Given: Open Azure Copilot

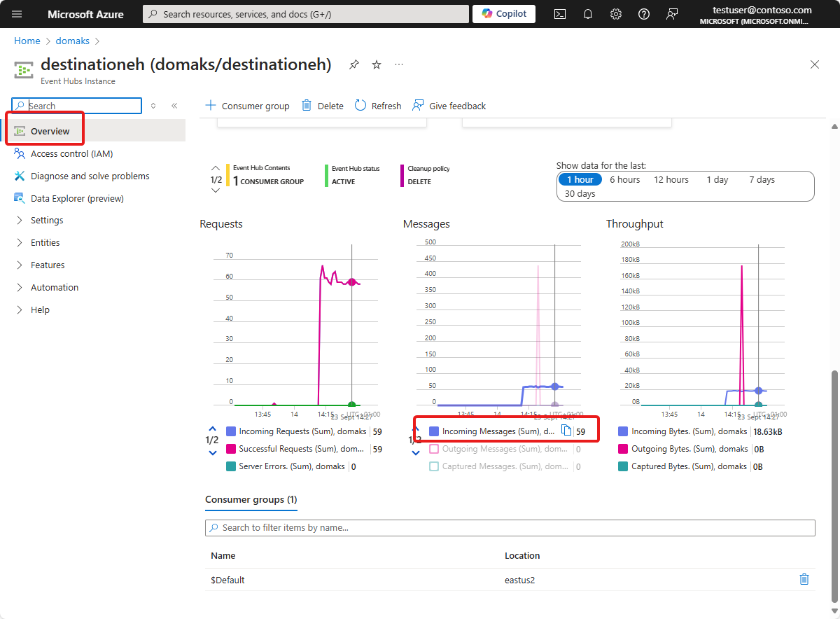Looking at the screenshot, I should click(x=503, y=13).
